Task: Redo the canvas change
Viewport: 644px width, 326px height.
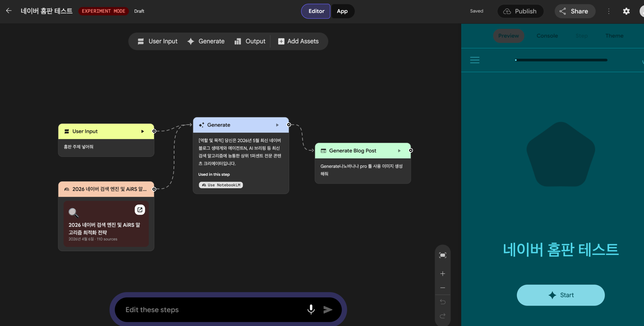Action: 443,316
